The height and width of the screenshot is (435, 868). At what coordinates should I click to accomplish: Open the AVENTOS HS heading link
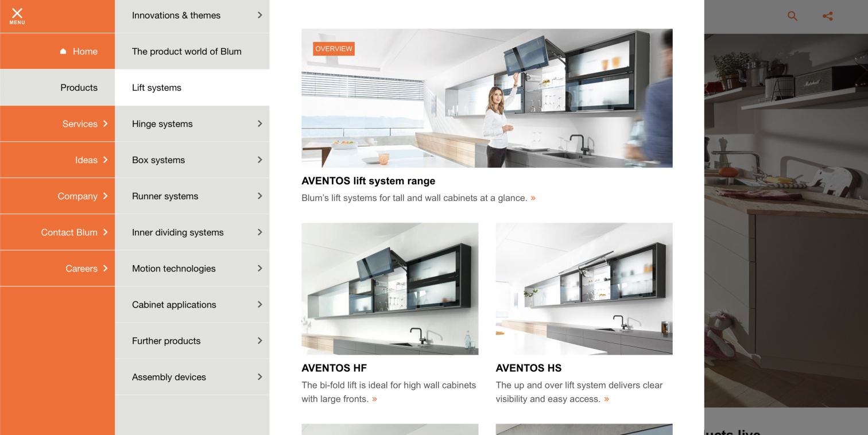pyautogui.click(x=529, y=368)
